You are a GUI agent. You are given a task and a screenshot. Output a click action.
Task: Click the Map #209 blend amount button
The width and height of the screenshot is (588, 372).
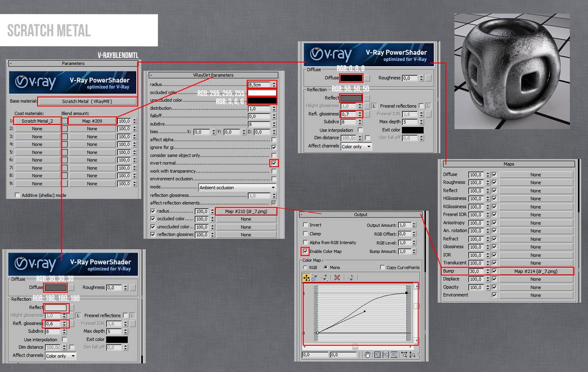coord(92,121)
